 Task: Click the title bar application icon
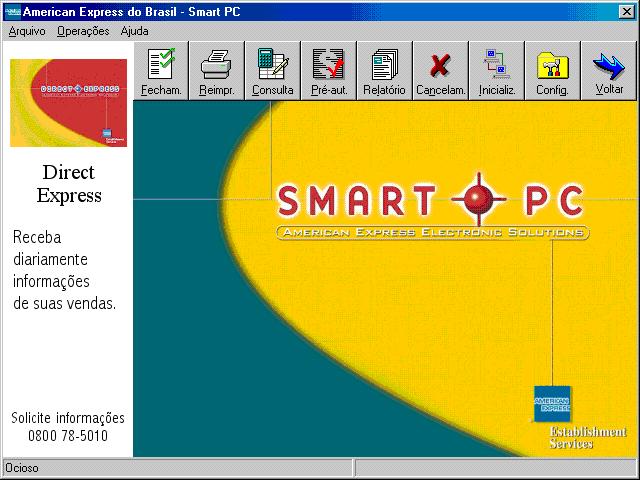coord(13,11)
